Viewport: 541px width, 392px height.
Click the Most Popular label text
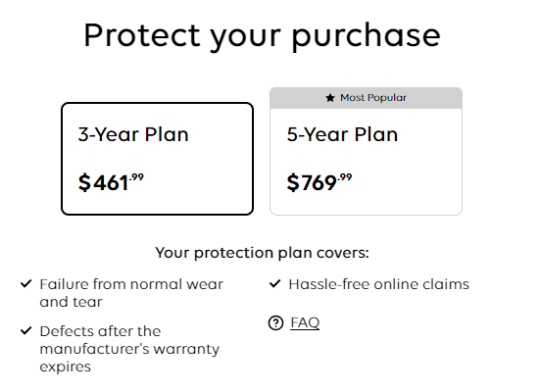pyautogui.click(x=373, y=98)
